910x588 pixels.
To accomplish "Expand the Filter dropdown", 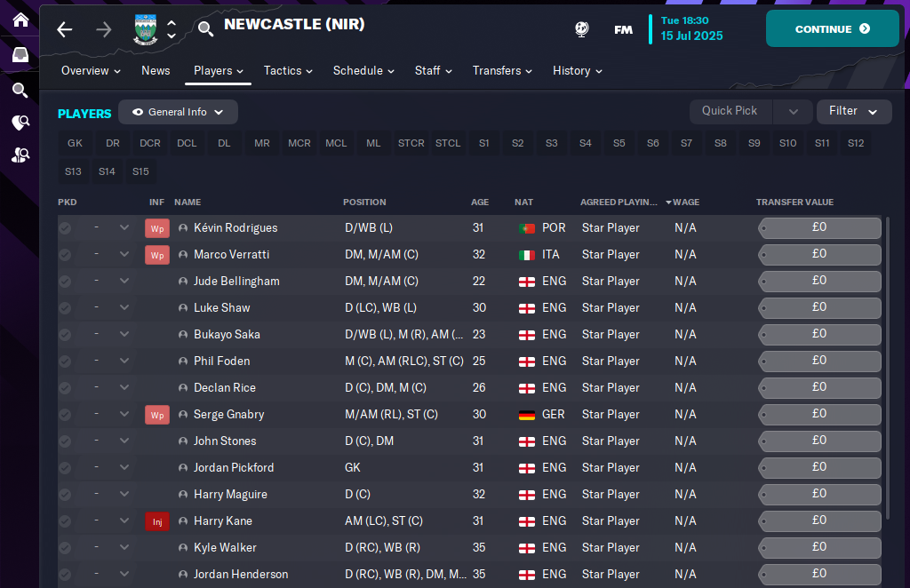I will tap(853, 111).
